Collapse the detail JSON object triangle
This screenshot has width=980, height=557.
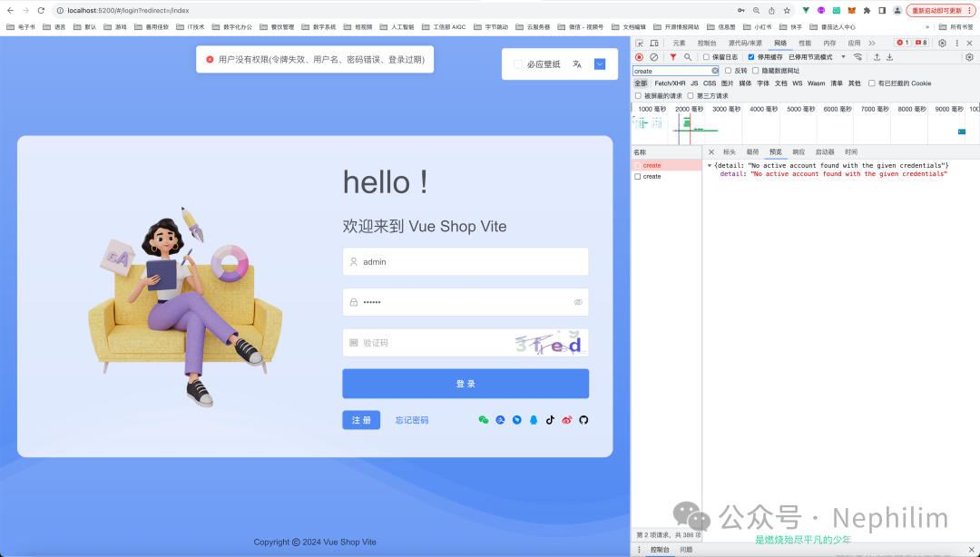tap(710, 166)
